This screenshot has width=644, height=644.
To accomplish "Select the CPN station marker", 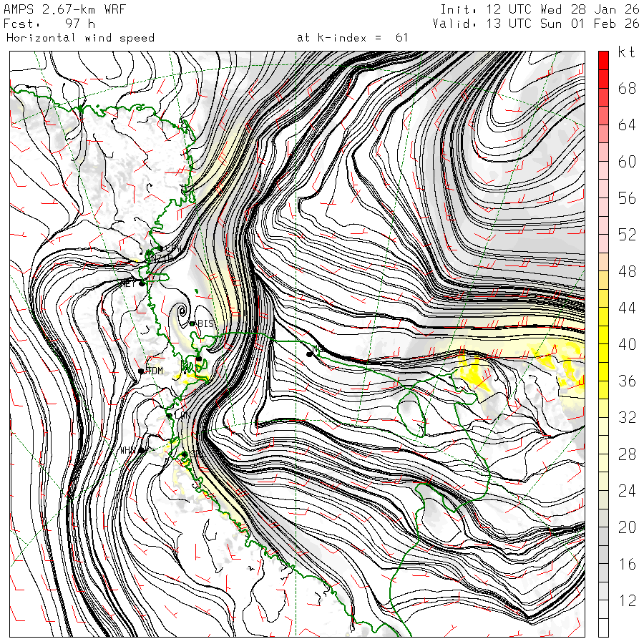I will pos(160,248).
